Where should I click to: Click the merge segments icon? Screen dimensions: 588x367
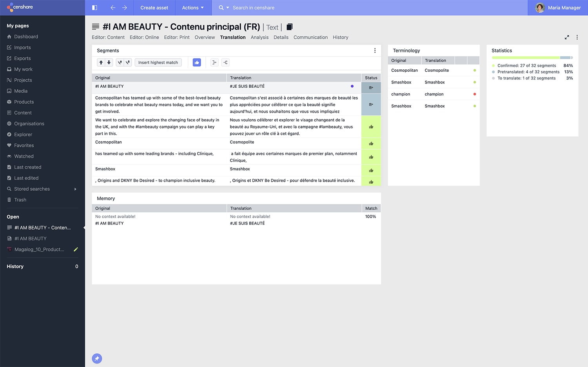click(x=214, y=62)
